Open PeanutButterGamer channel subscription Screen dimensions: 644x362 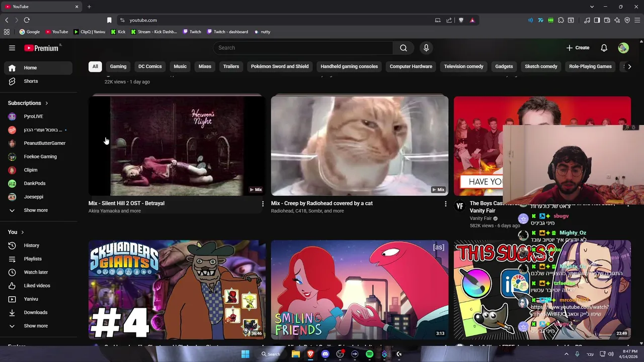(38, 143)
